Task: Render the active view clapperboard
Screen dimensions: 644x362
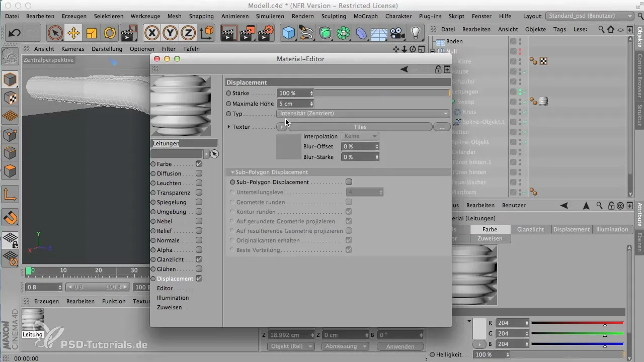Action: (x=229, y=33)
